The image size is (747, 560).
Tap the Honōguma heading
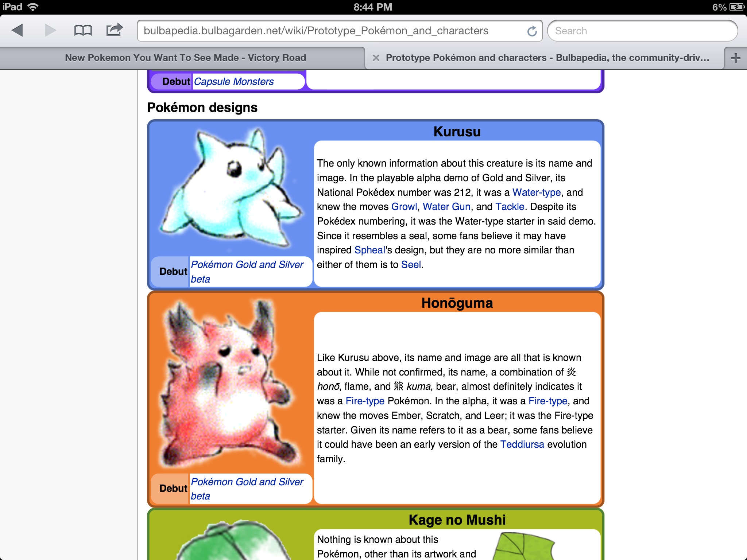pyautogui.click(x=457, y=303)
